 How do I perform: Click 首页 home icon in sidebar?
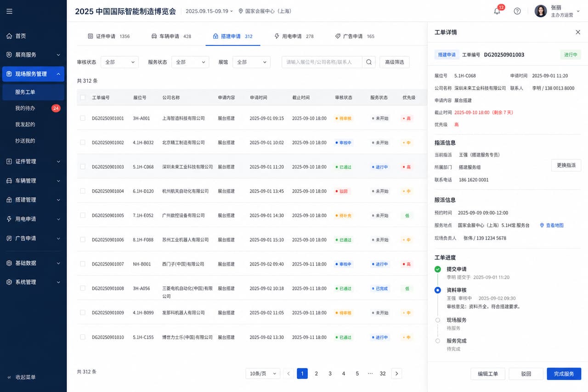click(x=9, y=36)
